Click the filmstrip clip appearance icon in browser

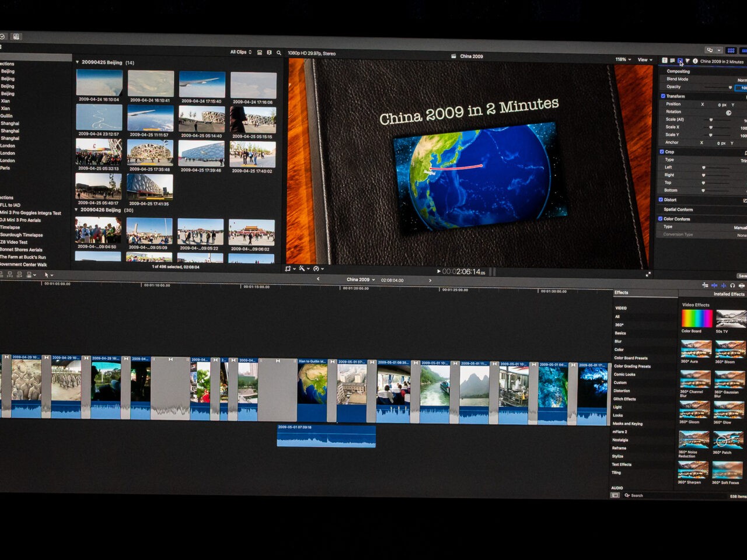pos(260,52)
